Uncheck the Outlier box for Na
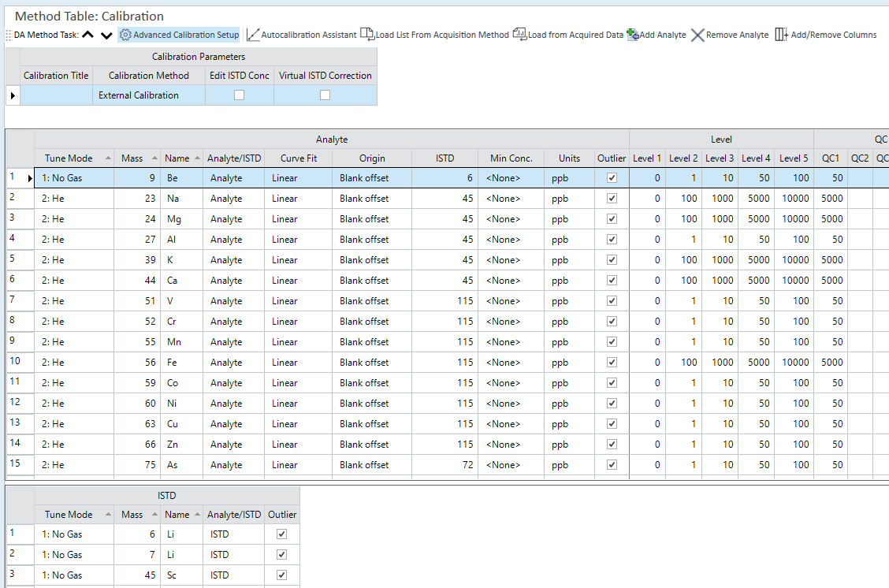889x588 pixels. click(612, 199)
